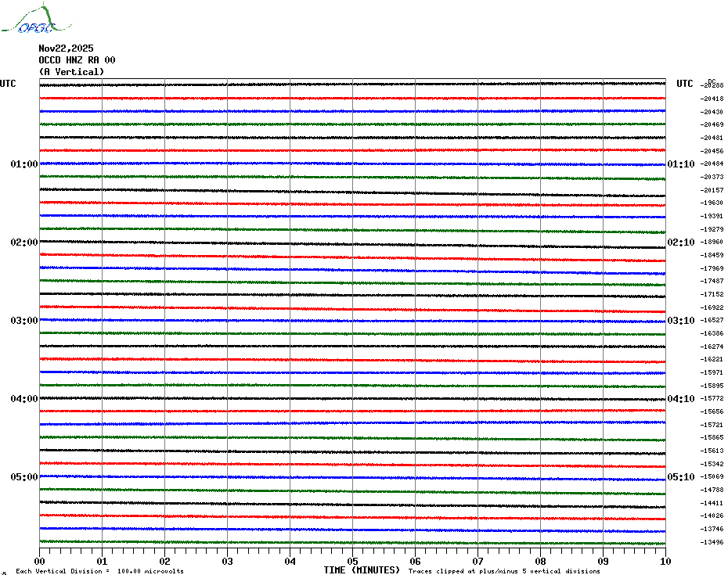The width and height of the screenshot is (728, 582).
Task: Click the 02:10 end-time marker
Action: coord(680,242)
